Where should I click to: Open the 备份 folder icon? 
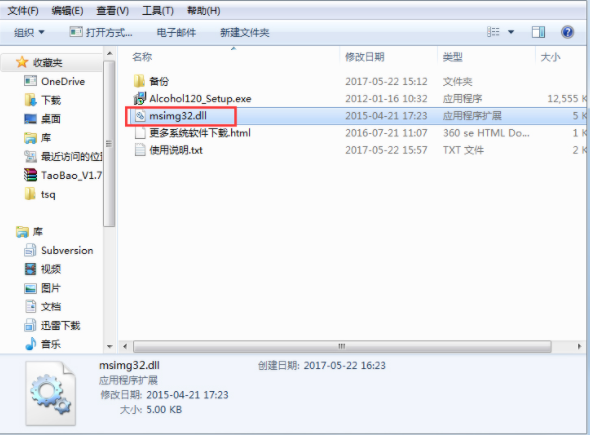coord(139,81)
